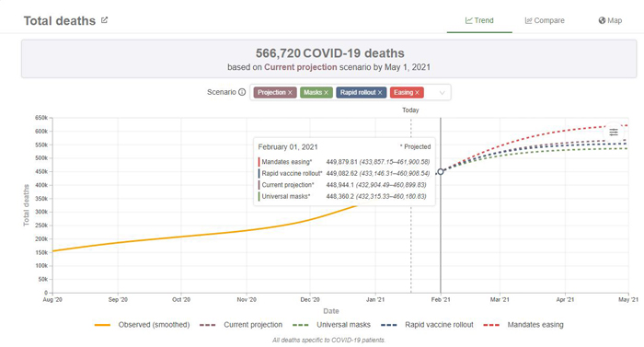Toggle Current projection legend series
Image resolution: width=644 pixels, height=347 pixels.
click(241, 325)
